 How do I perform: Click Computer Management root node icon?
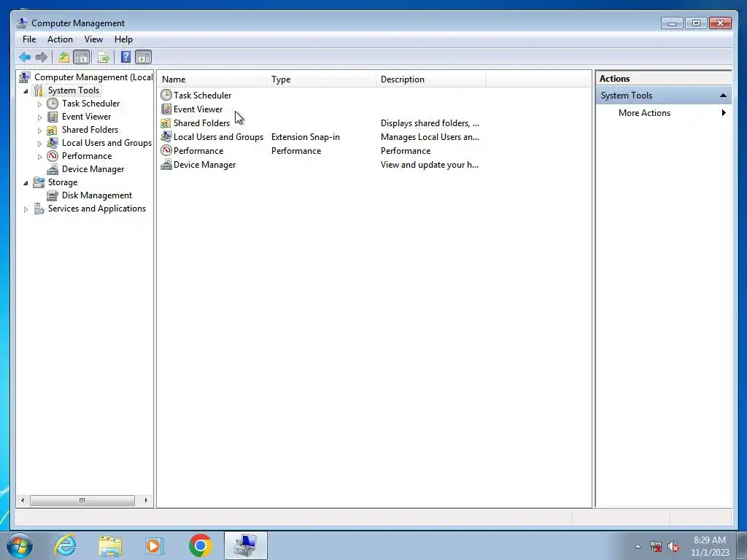(x=25, y=77)
